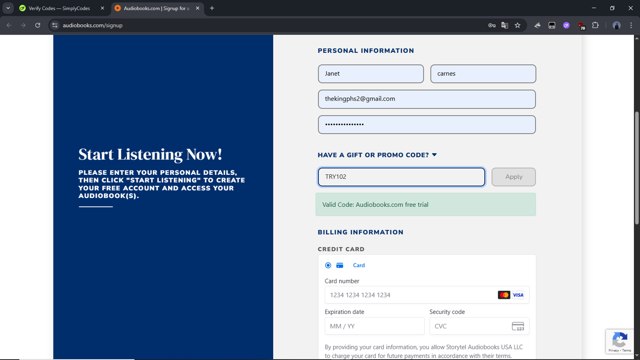Click the Card payment label

[359, 265]
